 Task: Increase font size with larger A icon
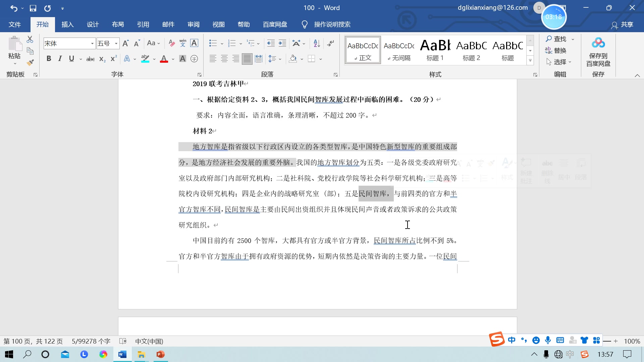pyautogui.click(x=125, y=43)
